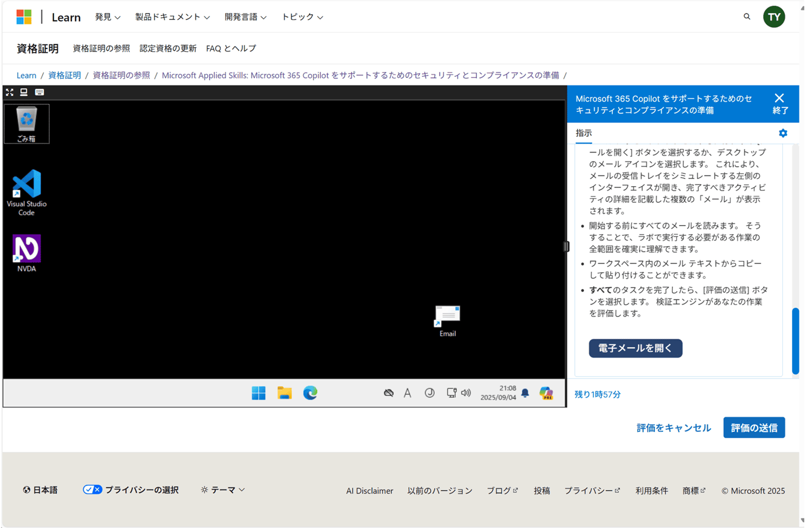The image size is (812, 528).
Task: Open the 日本語 language selector
Action: pos(40,490)
